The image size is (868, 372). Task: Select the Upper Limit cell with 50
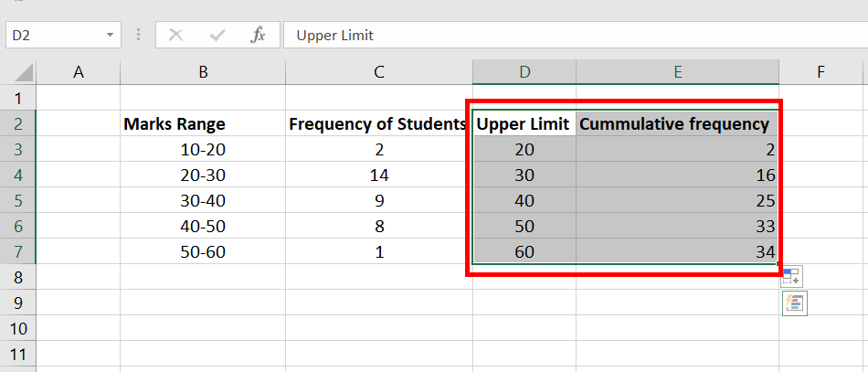coord(524,226)
